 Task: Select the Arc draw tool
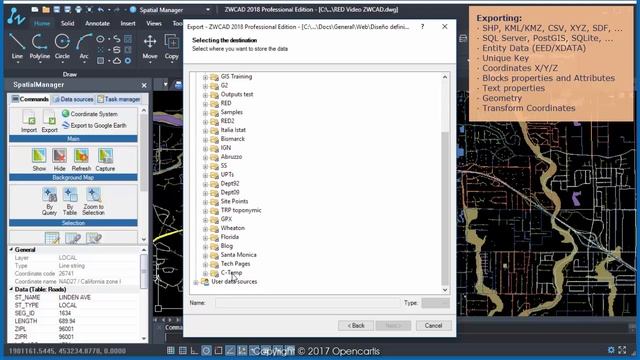coord(84,46)
